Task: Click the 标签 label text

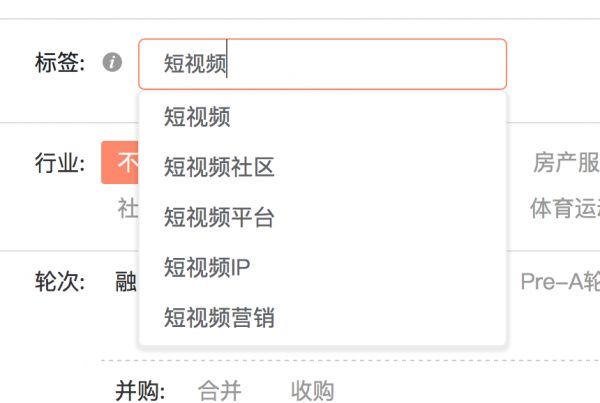Action: point(62,64)
